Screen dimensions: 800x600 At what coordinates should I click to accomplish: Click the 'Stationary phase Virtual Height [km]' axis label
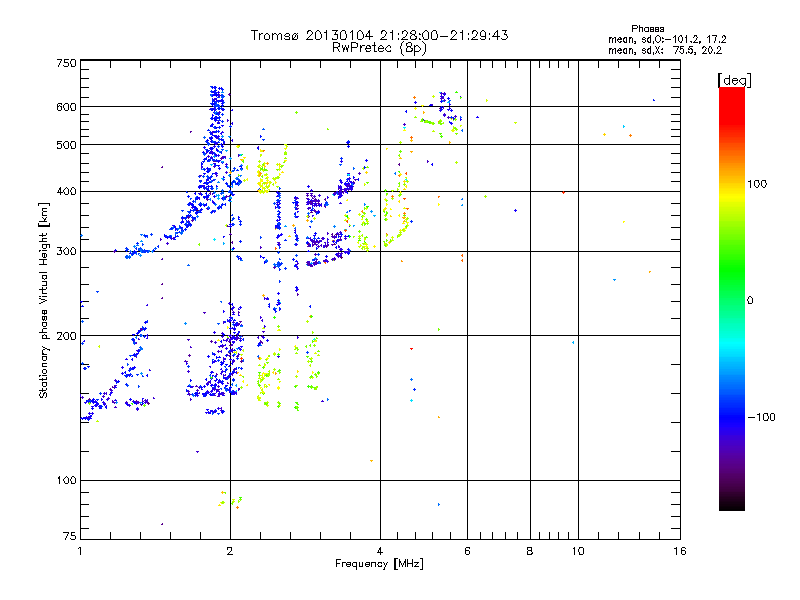coord(43,300)
